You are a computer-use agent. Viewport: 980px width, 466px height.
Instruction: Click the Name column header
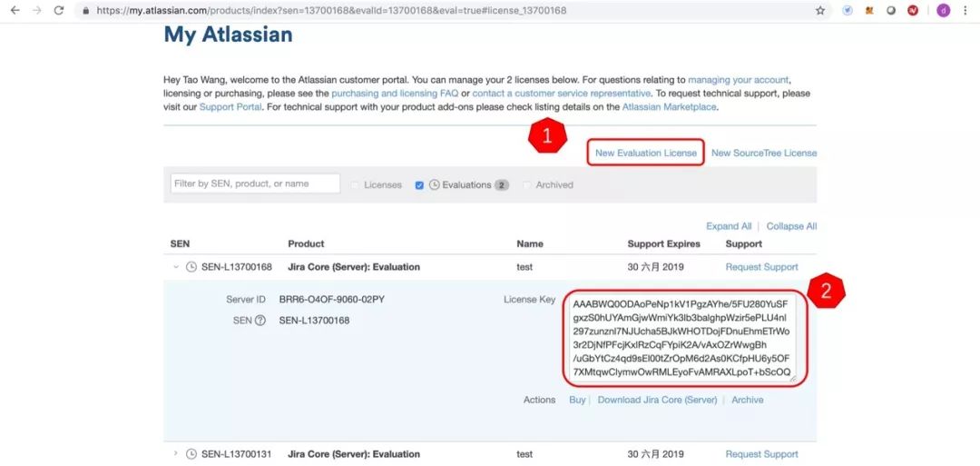[x=530, y=244]
